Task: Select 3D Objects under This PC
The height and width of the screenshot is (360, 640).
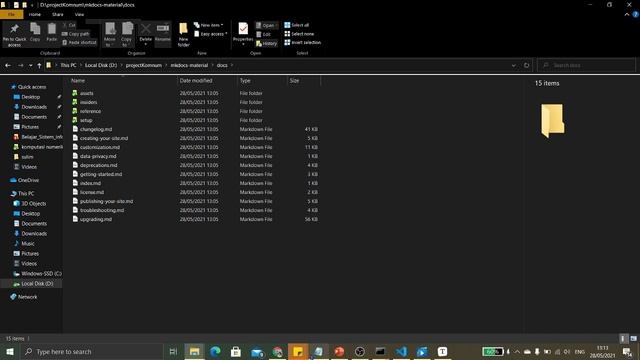Action: (33, 203)
